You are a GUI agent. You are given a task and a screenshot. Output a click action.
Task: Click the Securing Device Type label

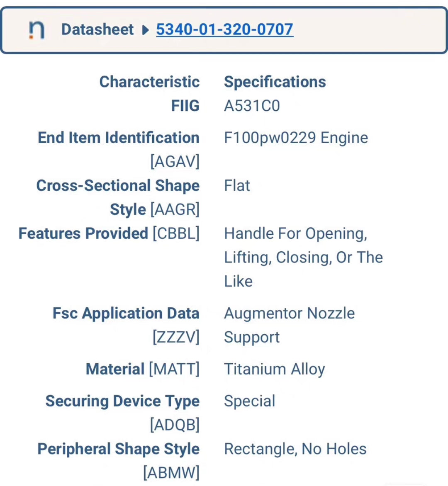(x=122, y=401)
